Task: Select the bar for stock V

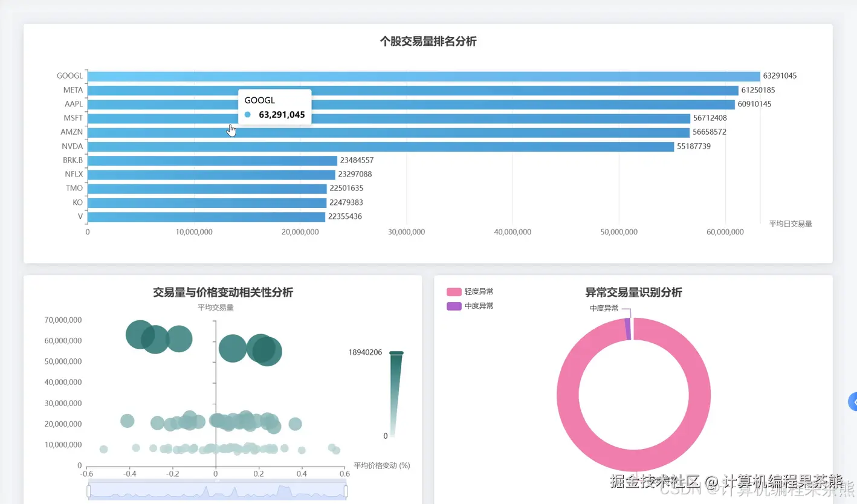Action: (x=207, y=217)
